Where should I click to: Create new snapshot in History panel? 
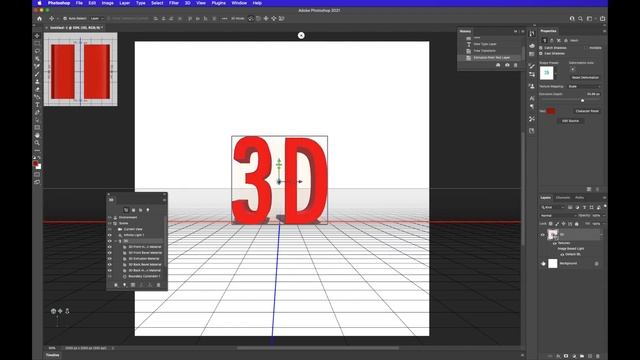coord(507,65)
